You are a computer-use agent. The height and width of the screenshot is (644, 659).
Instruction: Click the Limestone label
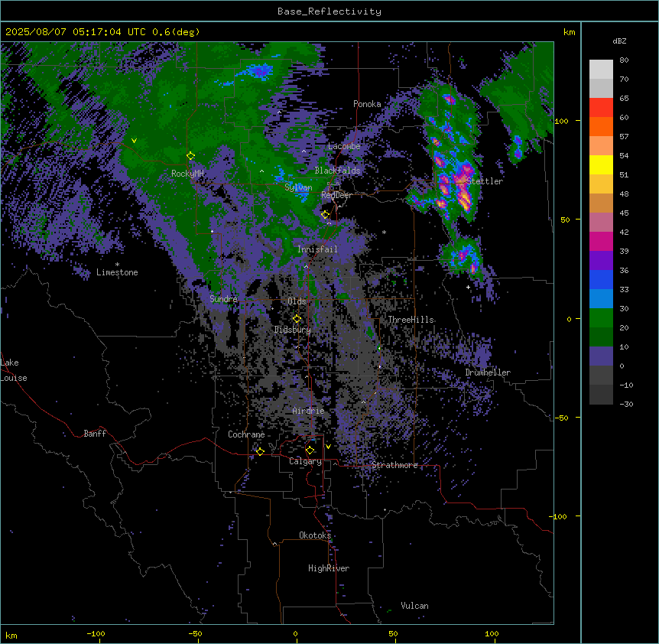[117, 272]
